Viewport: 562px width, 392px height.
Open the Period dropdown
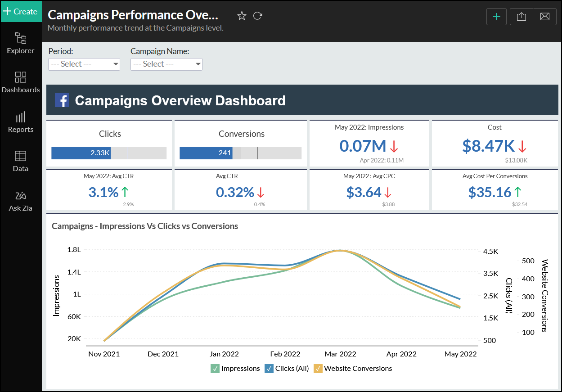click(84, 64)
